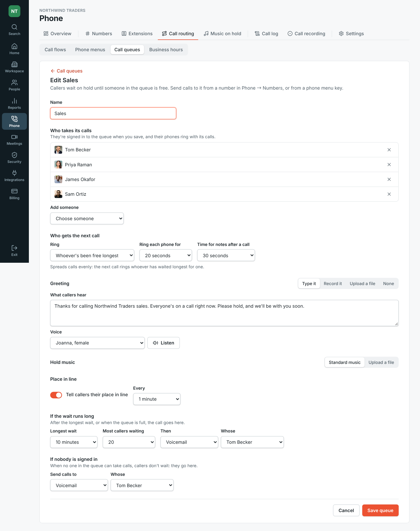Open Time for notes after a call dropdown
The width and height of the screenshot is (420, 531).
226,256
